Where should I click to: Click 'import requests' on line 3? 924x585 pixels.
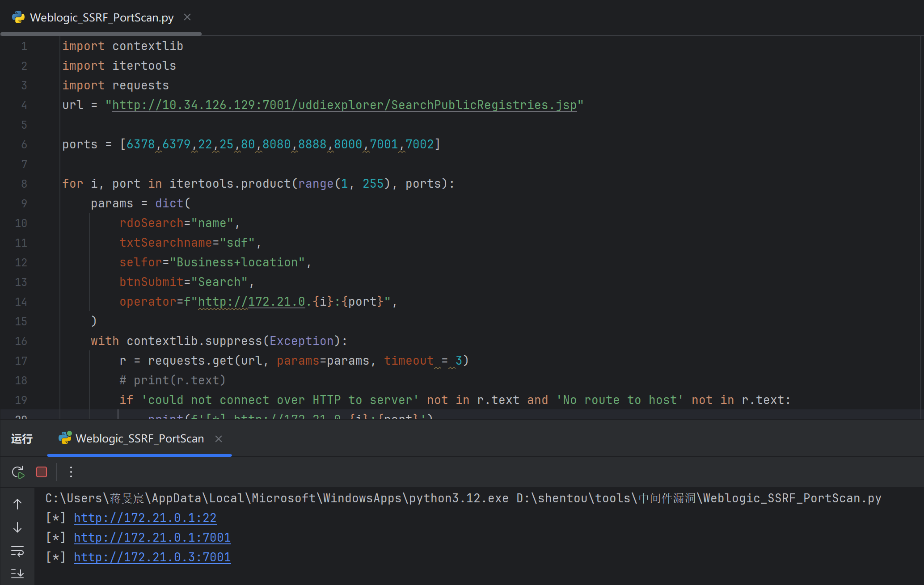(x=115, y=85)
